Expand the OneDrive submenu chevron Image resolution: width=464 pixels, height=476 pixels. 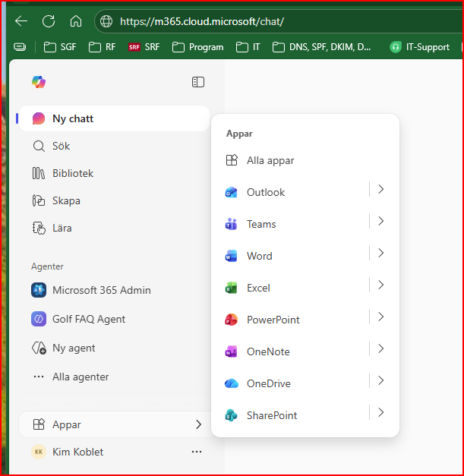(x=380, y=380)
